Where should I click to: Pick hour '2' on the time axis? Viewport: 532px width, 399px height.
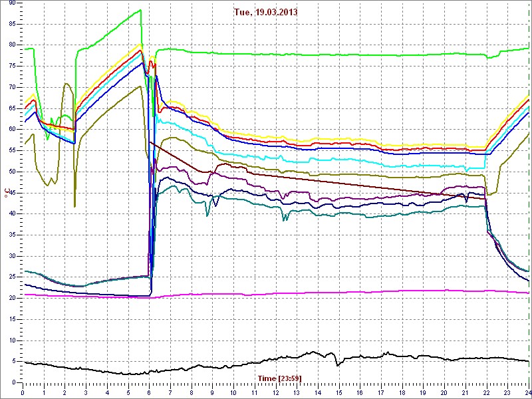point(65,393)
